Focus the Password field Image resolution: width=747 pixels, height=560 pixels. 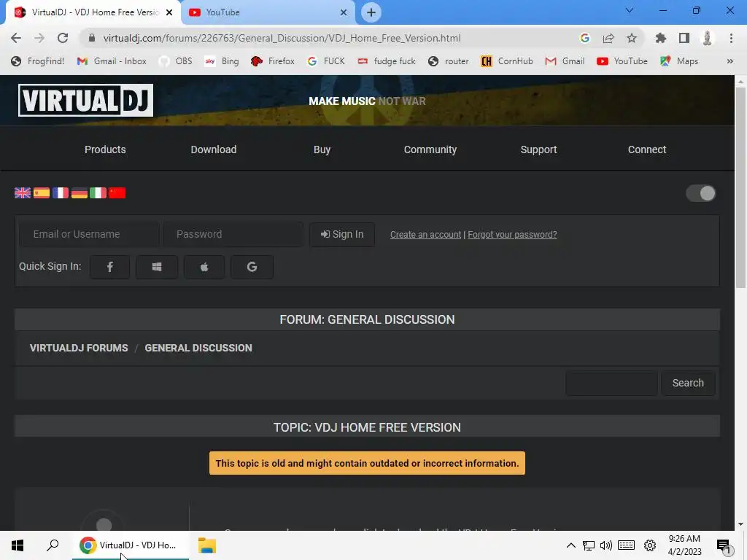233,234
